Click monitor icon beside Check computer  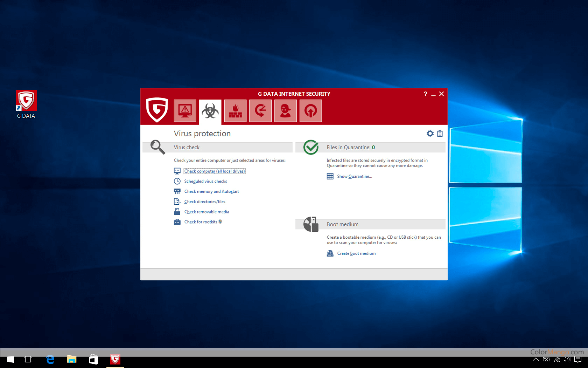pos(177,171)
